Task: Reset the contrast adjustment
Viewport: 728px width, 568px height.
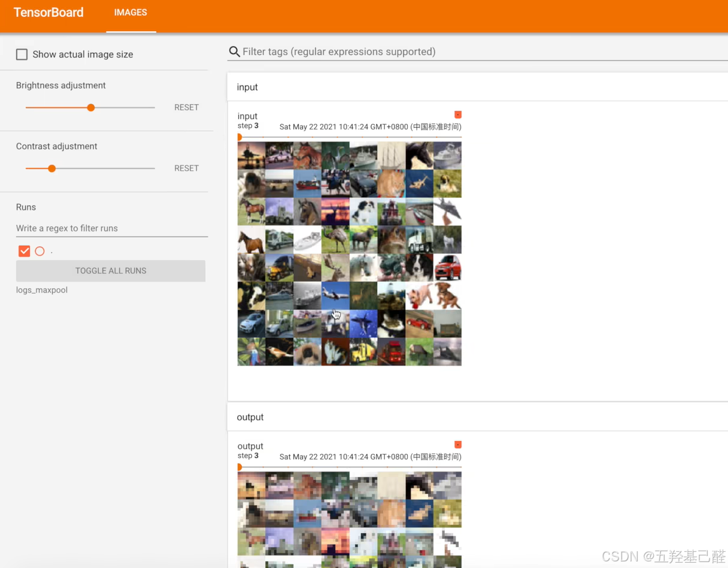Action: (186, 168)
